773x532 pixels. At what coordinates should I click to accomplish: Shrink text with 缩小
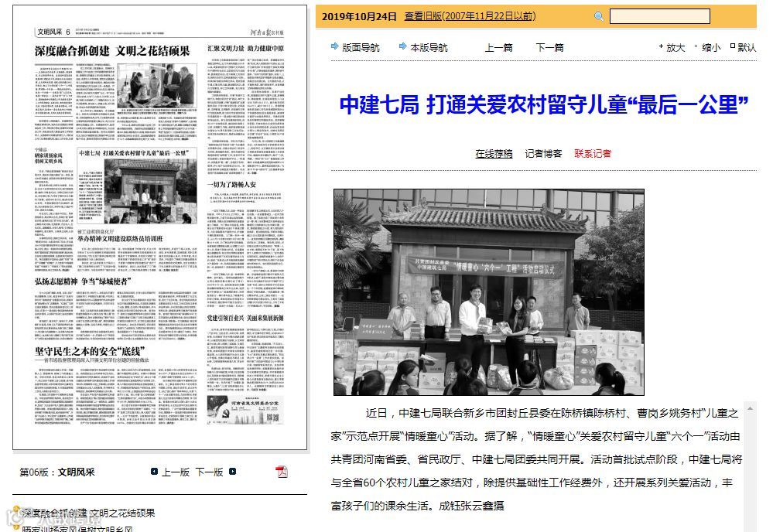(711, 47)
